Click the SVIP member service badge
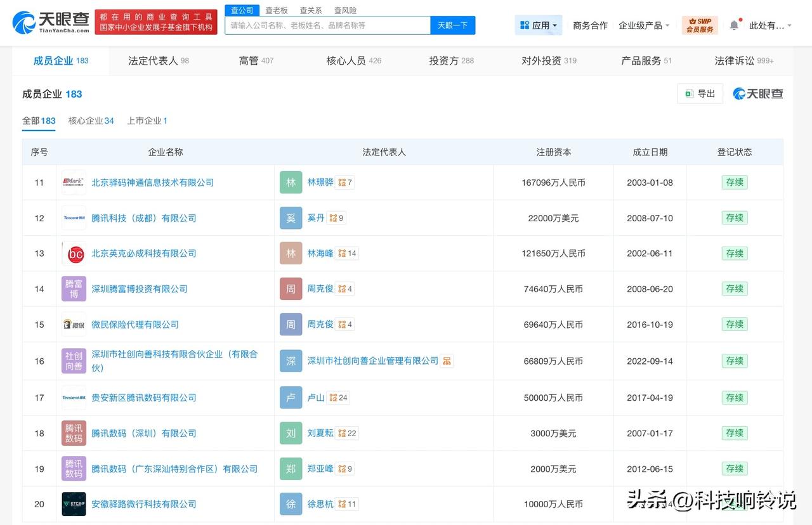812x525 pixels. tap(700, 25)
